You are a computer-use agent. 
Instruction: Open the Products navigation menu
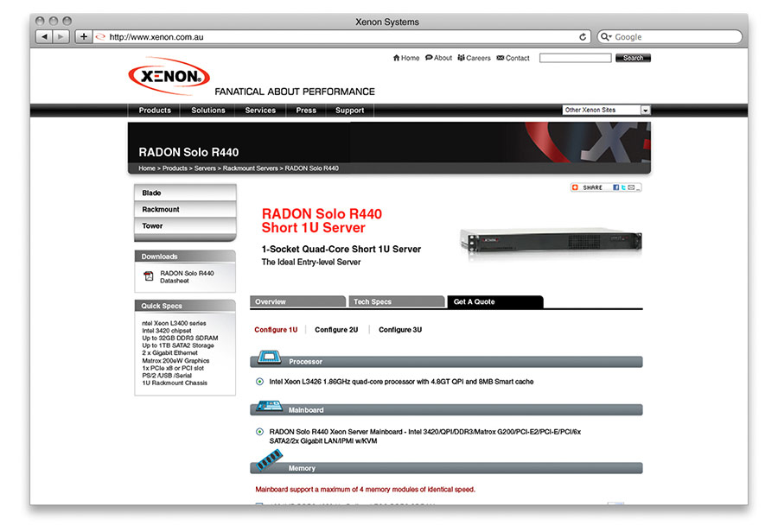point(155,111)
